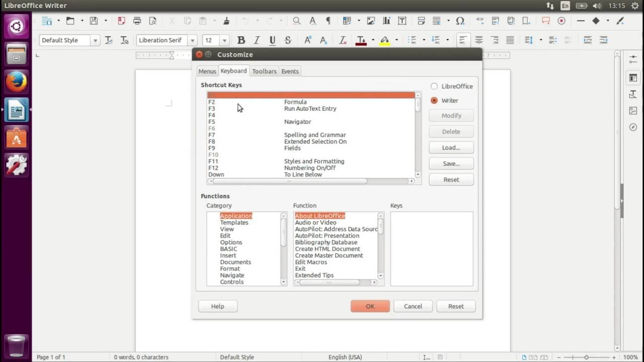
Task: Open the Save dropdown arrow
Action: [x=106, y=21]
